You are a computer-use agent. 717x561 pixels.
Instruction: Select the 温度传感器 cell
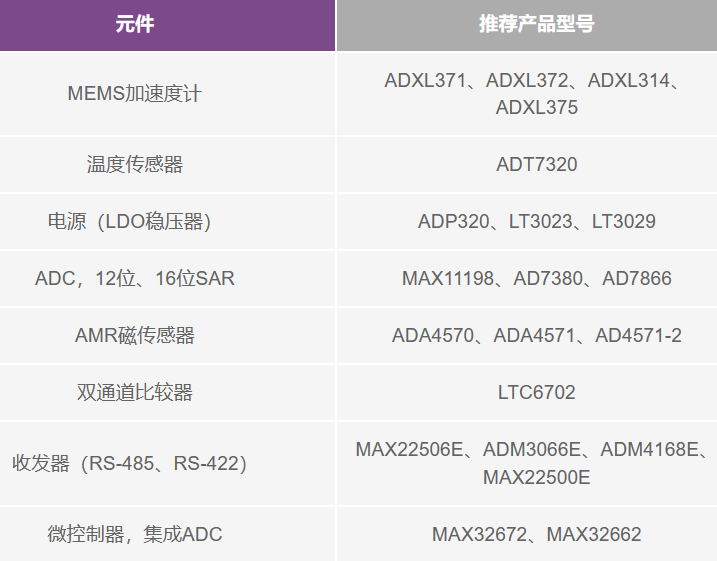[167, 165]
